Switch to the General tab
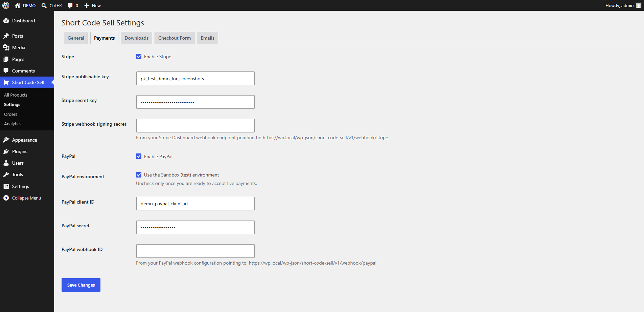 click(76, 38)
